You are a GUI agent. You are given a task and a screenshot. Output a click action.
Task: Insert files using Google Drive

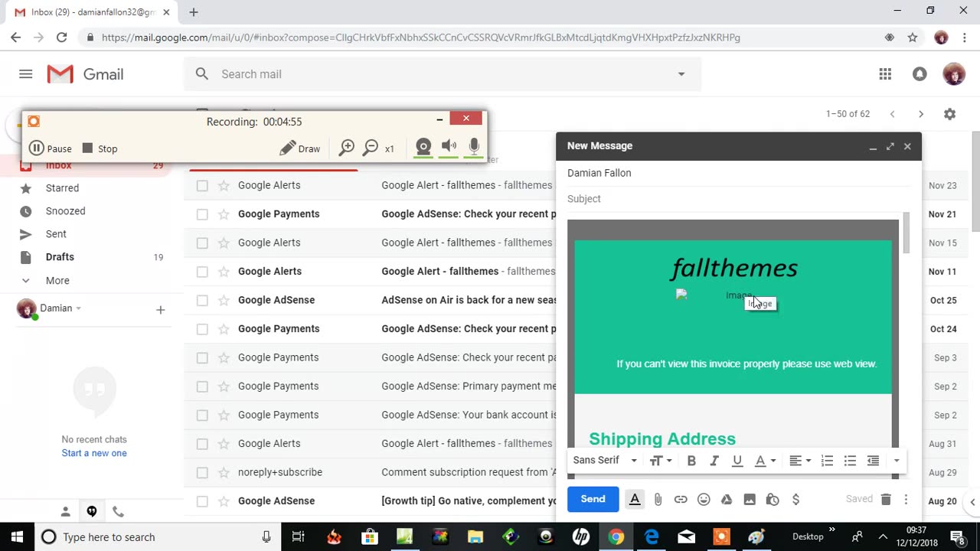tap(727, 500)
